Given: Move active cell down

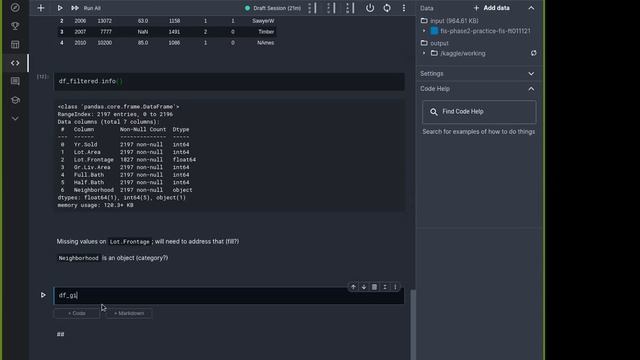Looking at the screenshot, I should [x=364, y=287].
